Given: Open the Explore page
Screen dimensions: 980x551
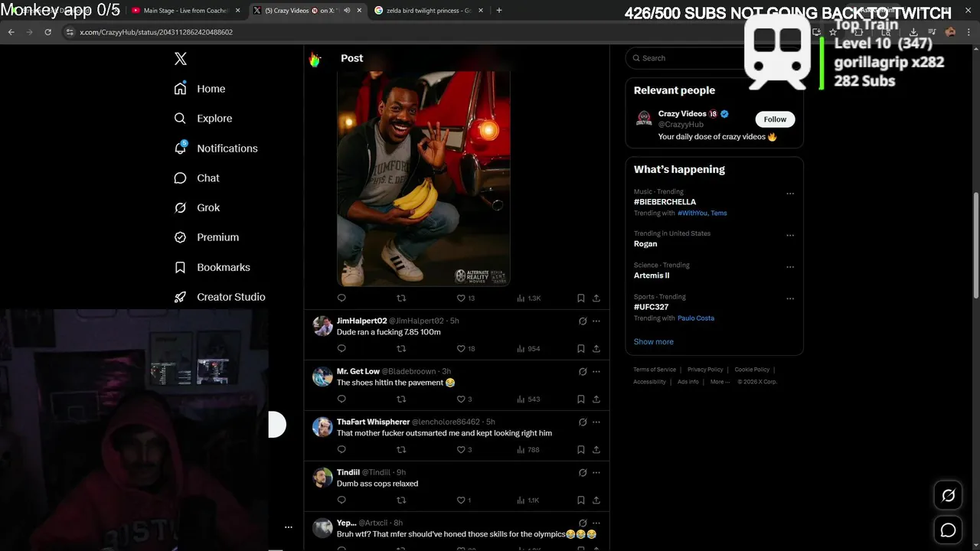Looking at the screenshot, I should coord(203,119).
